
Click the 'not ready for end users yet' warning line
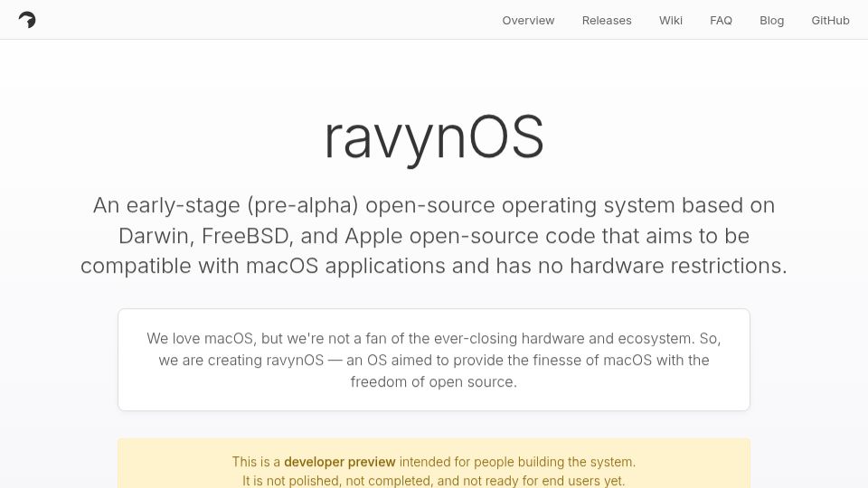coord(434,480)
